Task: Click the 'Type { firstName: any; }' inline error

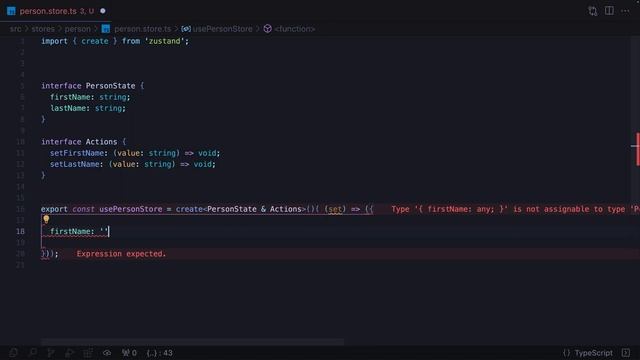Action: (515, 209)
